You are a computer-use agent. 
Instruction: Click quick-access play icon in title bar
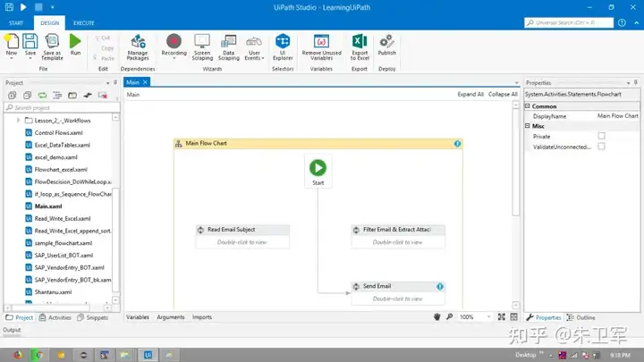(x=23, y=7)
